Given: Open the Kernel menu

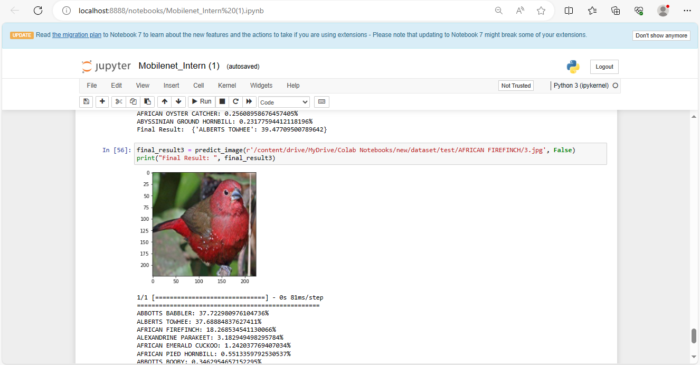Looking at the screenshot, I should click(x=227, y=86).
